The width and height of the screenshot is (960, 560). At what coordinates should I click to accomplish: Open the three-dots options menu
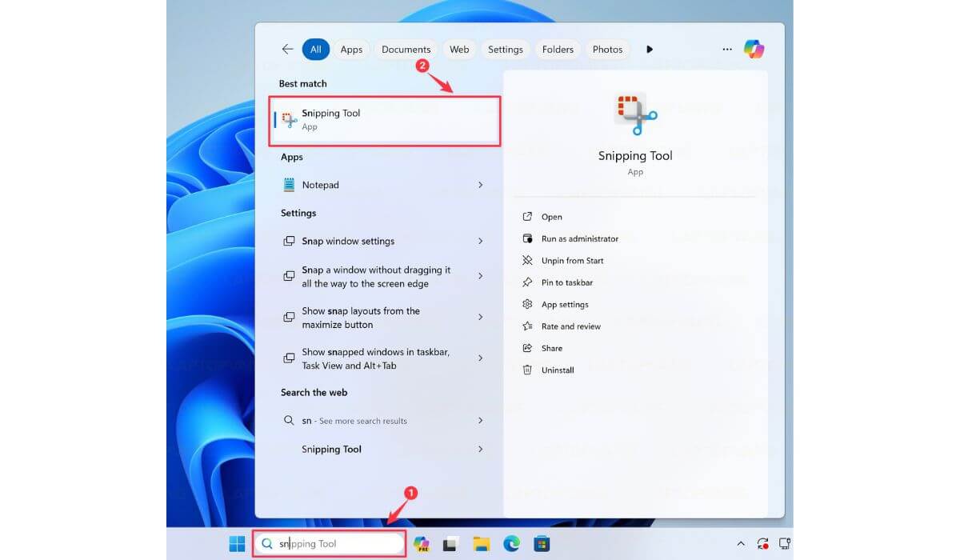tap(727, 49)
